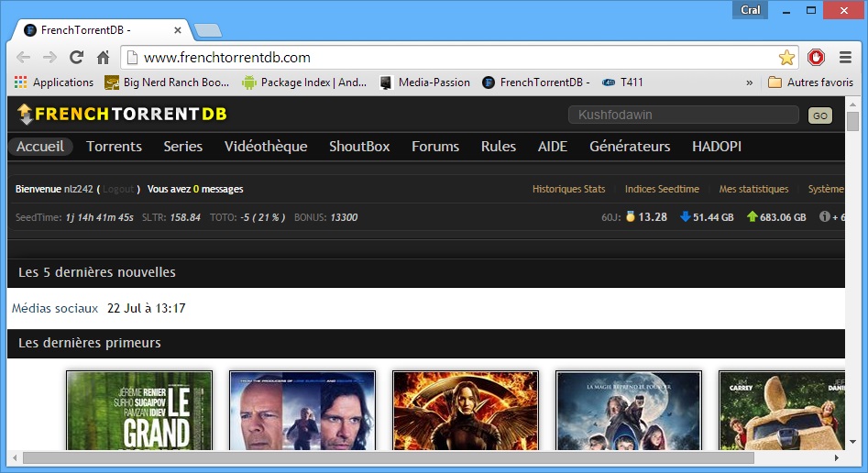Open the La magie reprend poster

point(629,411)
